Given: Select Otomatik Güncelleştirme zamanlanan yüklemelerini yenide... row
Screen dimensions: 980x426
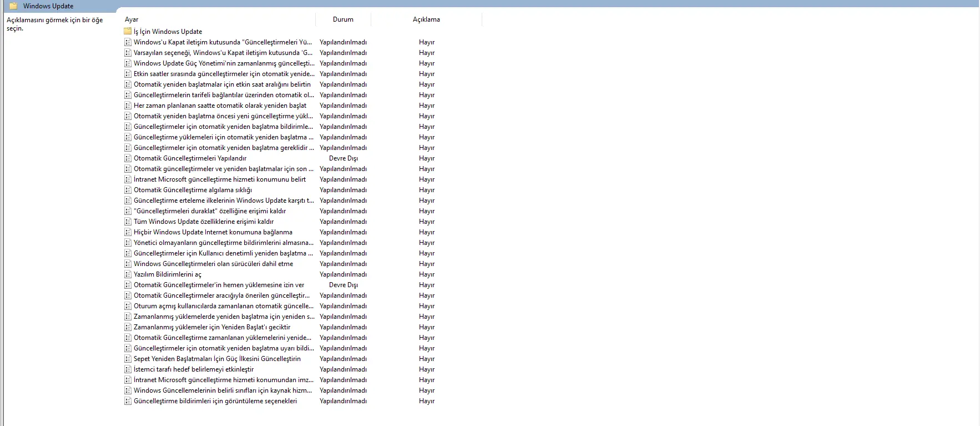Looking at the screenshot, I should [223, 338].
